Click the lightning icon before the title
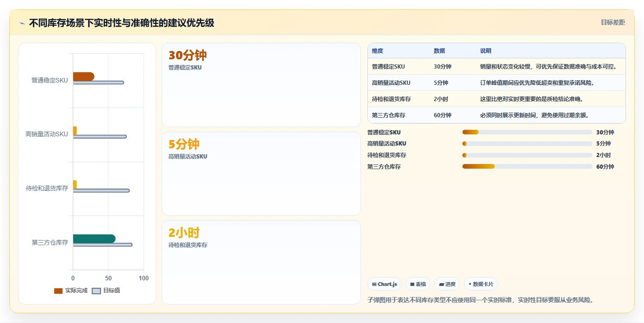The height and width of the screenshot is (323, 644). [x=22, y=23]
